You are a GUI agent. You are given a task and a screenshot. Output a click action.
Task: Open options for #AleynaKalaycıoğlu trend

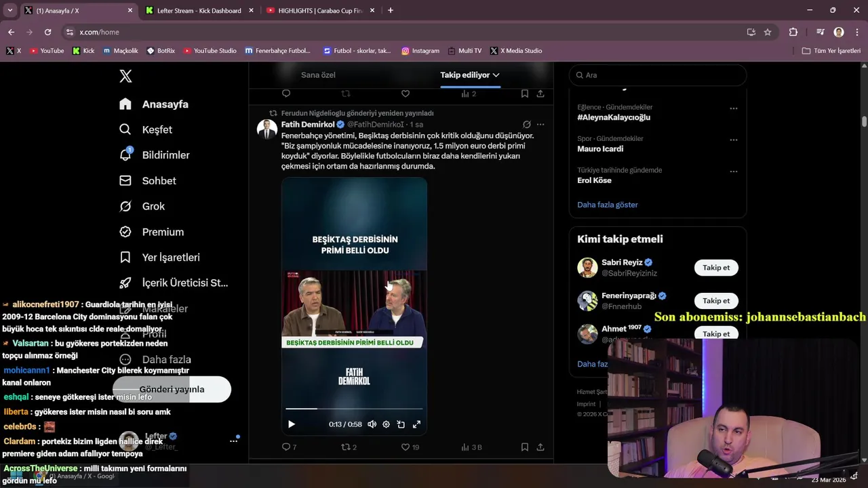pyautogui.click(x=733, y=108)
